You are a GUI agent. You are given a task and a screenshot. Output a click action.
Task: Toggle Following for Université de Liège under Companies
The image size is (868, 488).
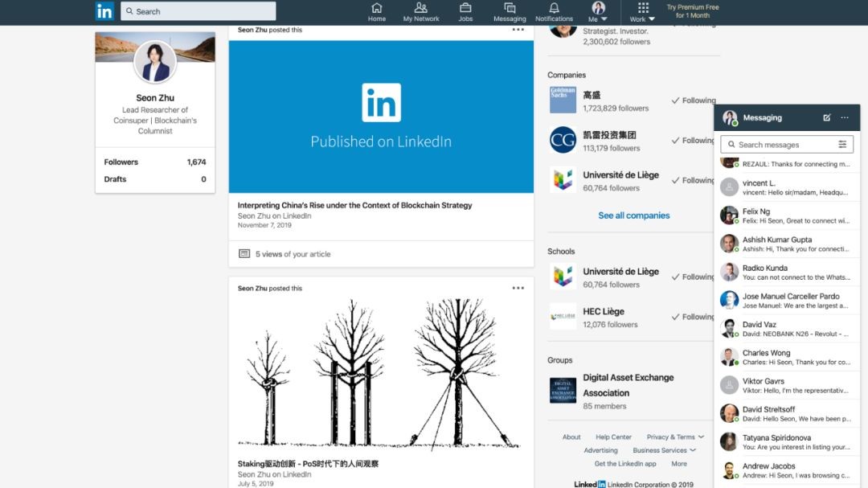click(693, 180)
